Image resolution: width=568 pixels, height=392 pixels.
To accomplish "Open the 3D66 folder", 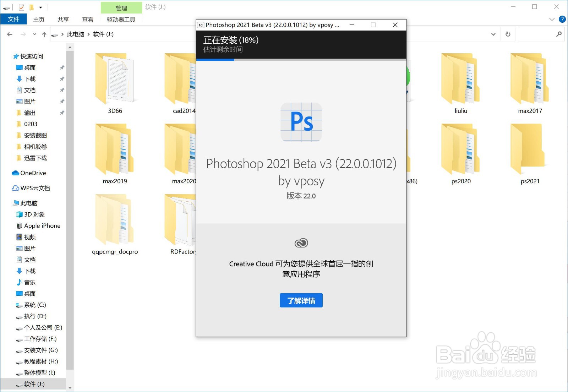I will 115,84.
